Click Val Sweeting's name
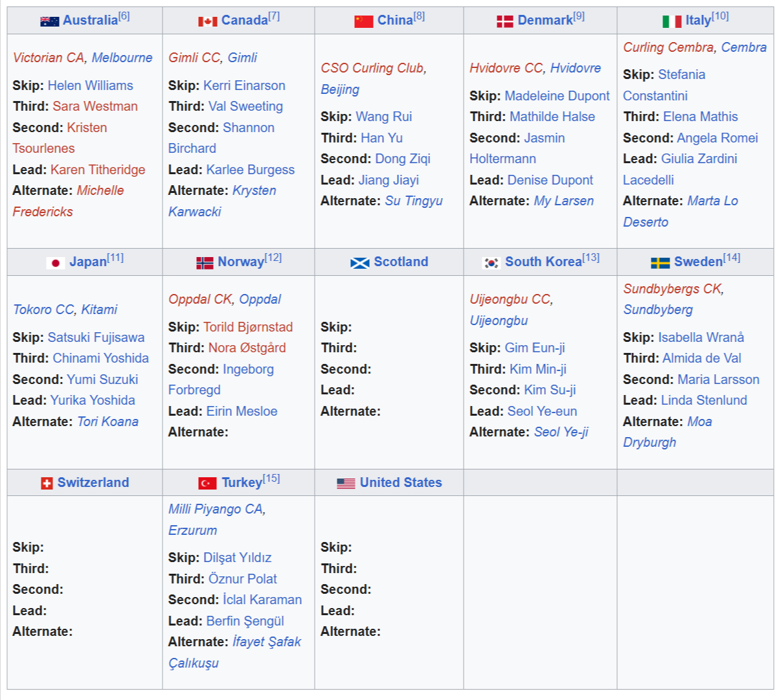Image resolution: width=779 pixels, height=700 pixels. (245, 106)
